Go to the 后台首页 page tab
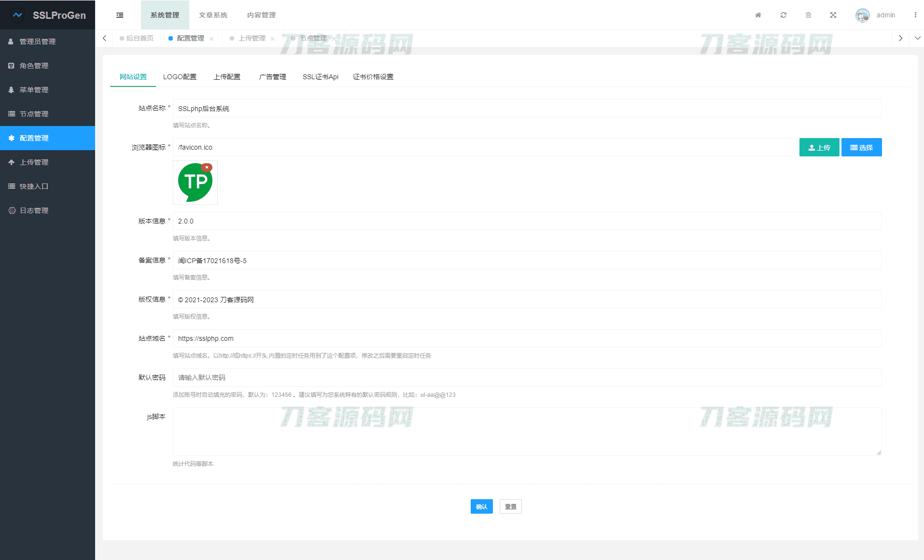Screen dimensions: 924x560 coord(137,38)
